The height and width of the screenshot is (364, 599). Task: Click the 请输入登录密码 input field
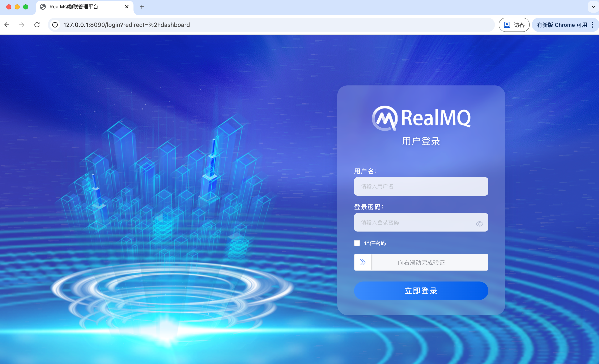[421, 222]
